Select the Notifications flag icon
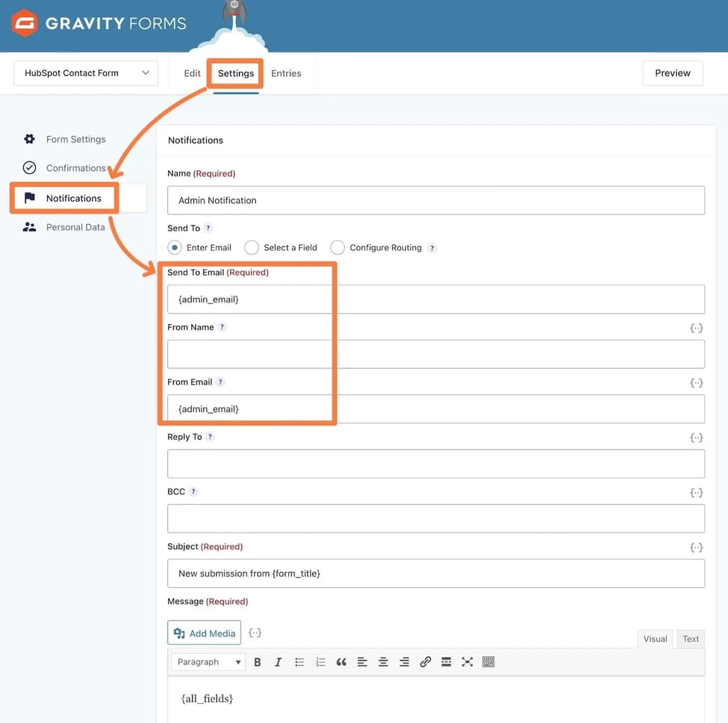The width and height of the screenshot is (728, 723). tap(29, 197)
